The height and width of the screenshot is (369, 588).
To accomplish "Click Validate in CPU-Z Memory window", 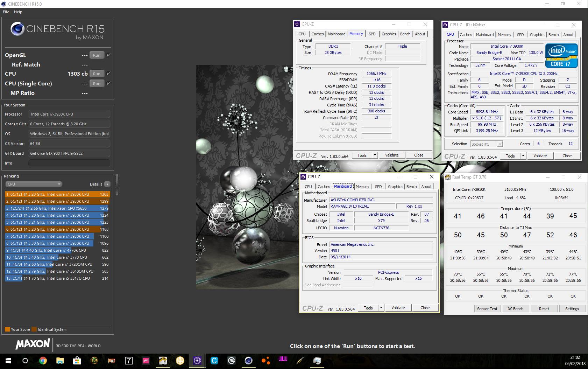I will (x=392, y=155).
